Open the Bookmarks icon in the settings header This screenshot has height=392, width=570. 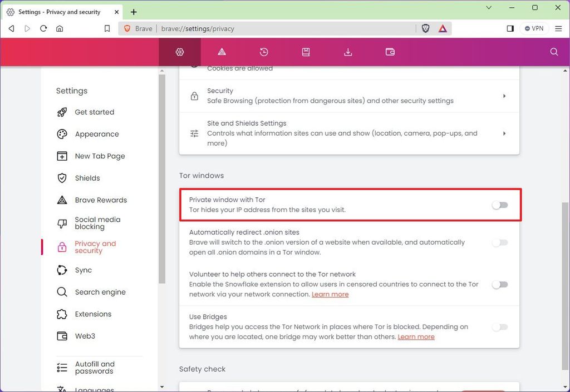pos(306,52)
